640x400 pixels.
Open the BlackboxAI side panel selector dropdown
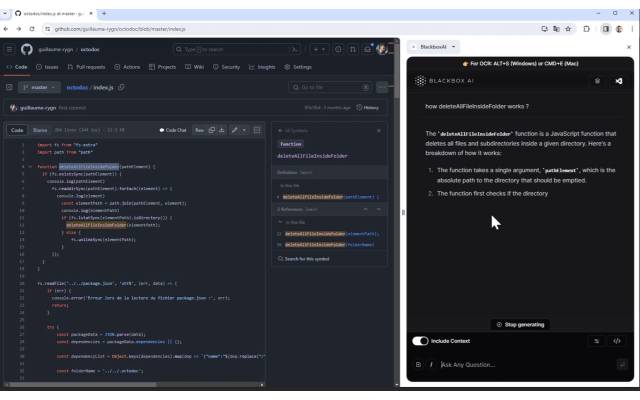(434, 47)
